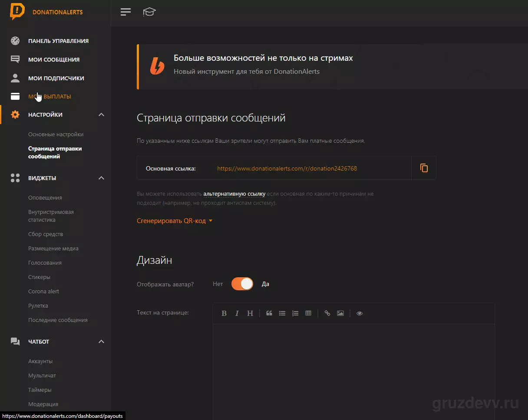This screenshot has height=420, width=528.
Task: Insert a heading in the editor
Action: point(250,313)
